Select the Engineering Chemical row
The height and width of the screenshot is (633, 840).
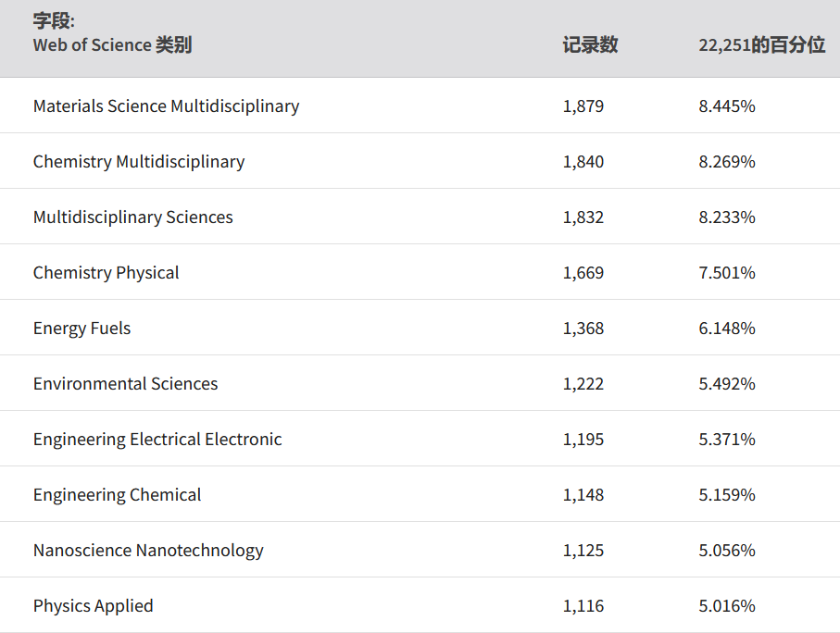[117, 494]
